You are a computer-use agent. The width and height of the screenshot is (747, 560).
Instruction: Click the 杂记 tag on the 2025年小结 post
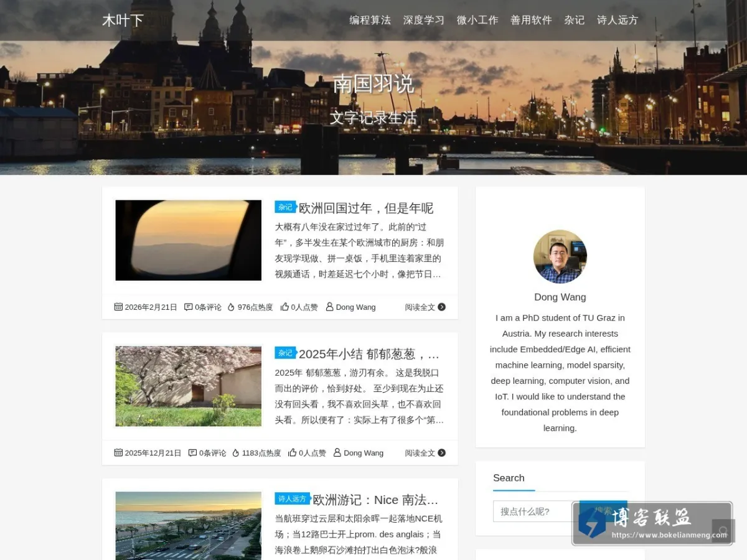tap(285, 353)
